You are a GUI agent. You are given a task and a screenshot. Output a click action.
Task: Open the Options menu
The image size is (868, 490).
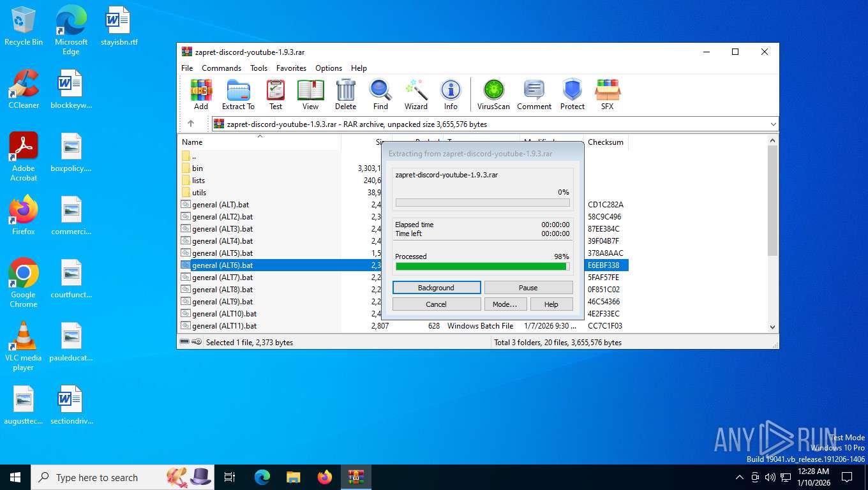[x=329, y=68]
